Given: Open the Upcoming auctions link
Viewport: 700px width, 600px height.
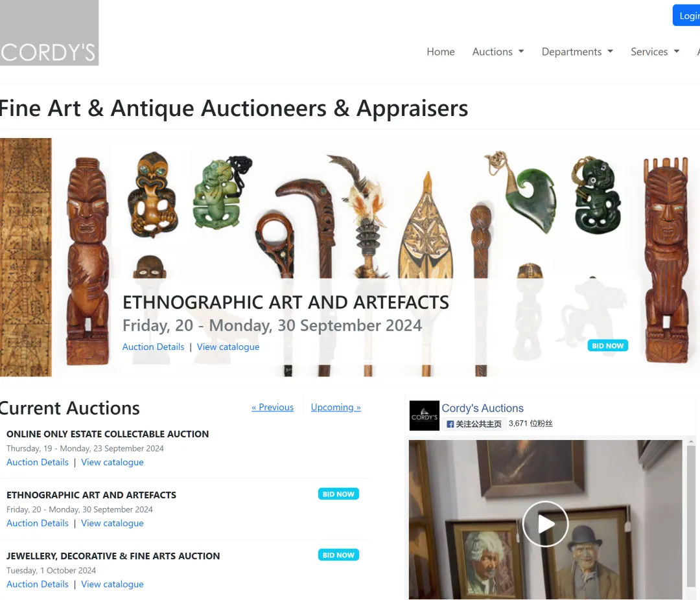Looking at the screenshot, I should [x=336, y=407].
